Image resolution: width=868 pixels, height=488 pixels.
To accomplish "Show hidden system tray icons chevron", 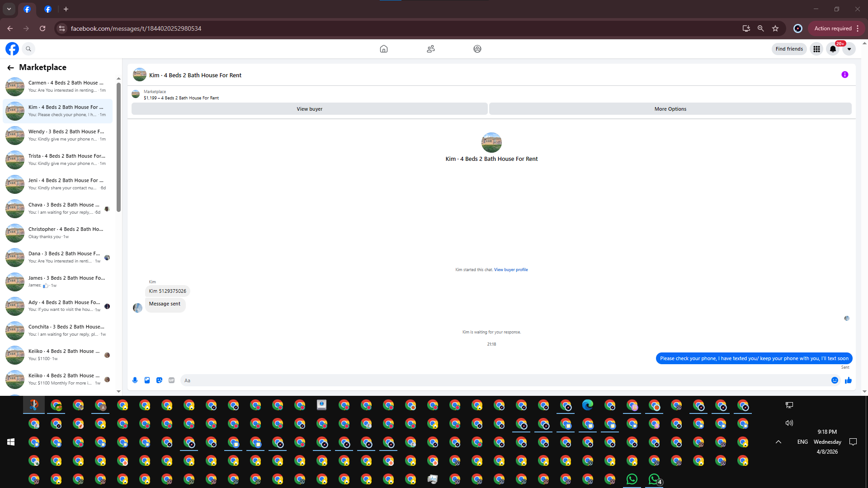I will coord(778,442).
